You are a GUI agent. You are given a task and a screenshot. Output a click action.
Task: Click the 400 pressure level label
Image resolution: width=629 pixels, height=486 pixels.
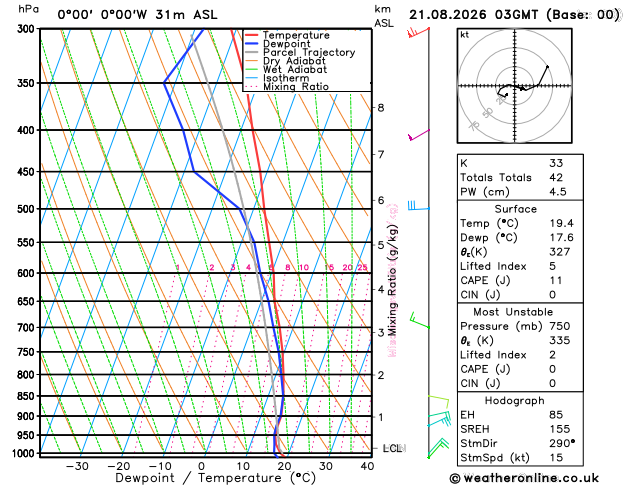click(28, 130)
